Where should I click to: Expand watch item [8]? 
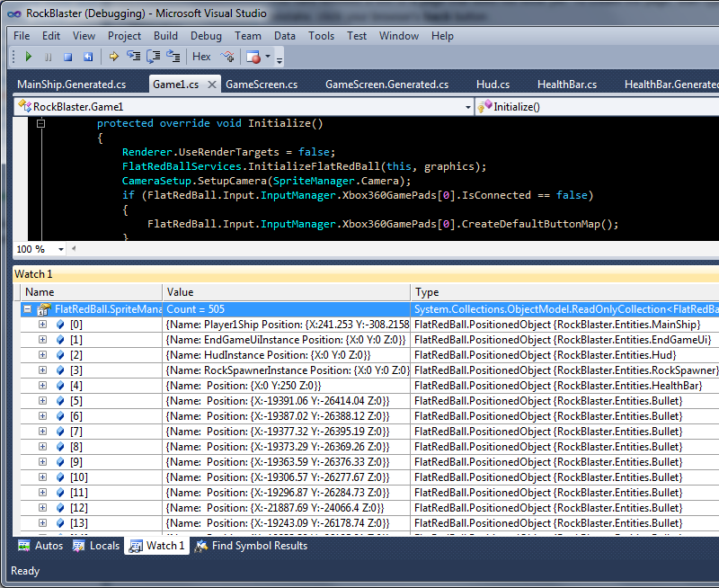[x=42, y=446]
